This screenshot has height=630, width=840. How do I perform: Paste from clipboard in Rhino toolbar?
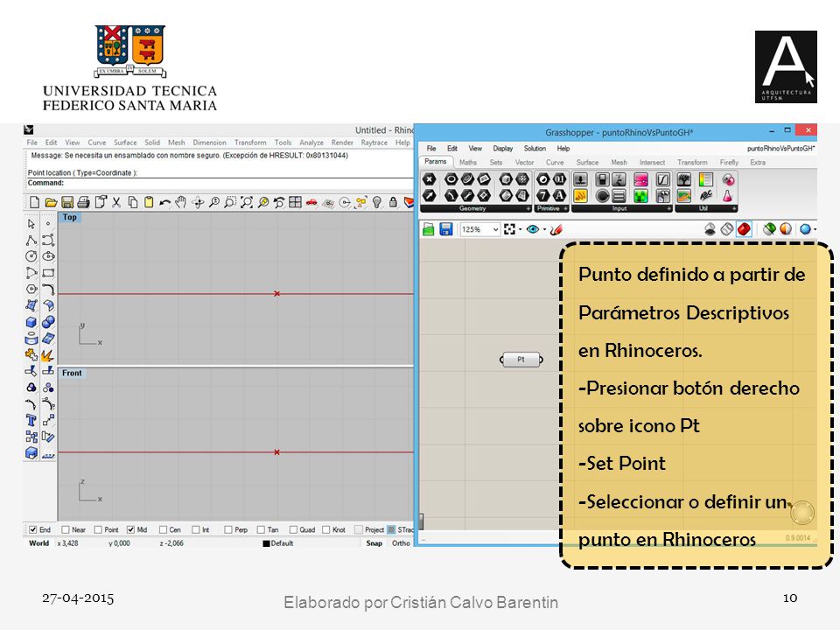[x=149, y=202]
